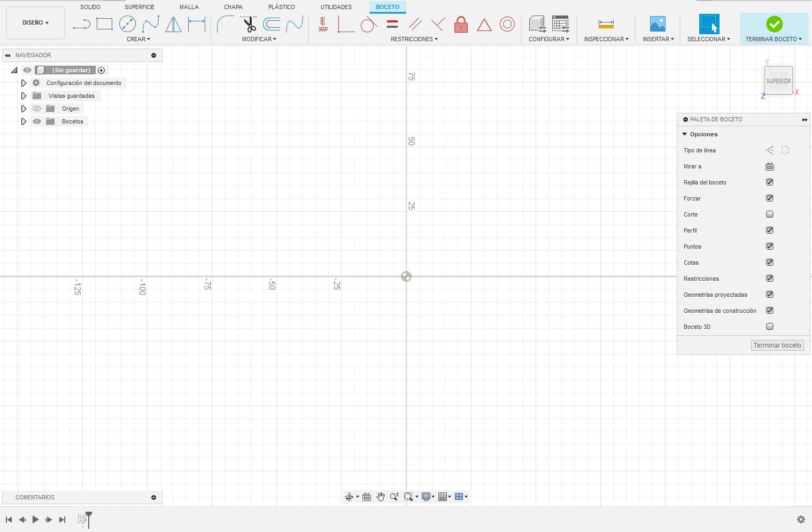
Task: Open the DISEÑO workspace dropdown
Action: tap(35, 23)
